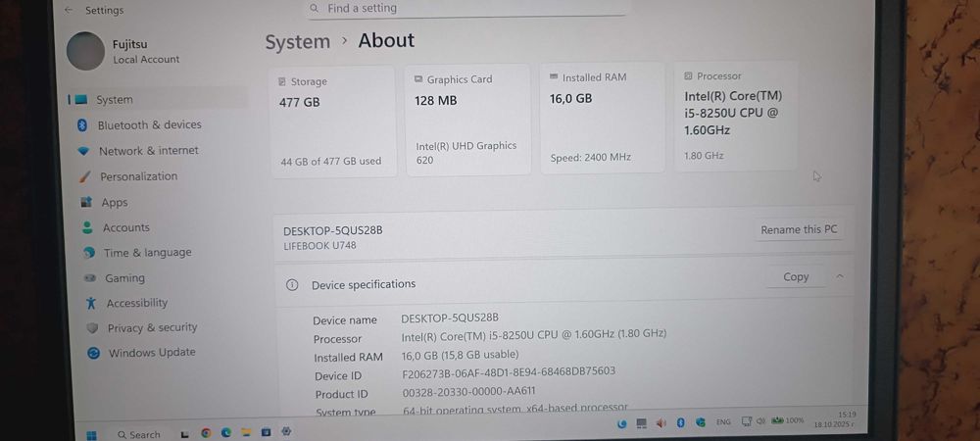Open the Storage 477 GB card
This screenshot has height=441, width=980.
334,122
